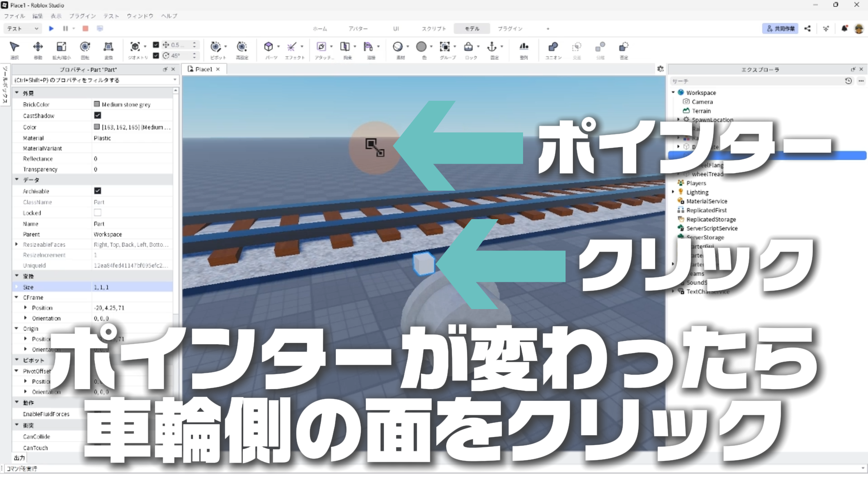868x488 pixels.
Task: Select Lighting in the Explorer
Action: [697, 192]
